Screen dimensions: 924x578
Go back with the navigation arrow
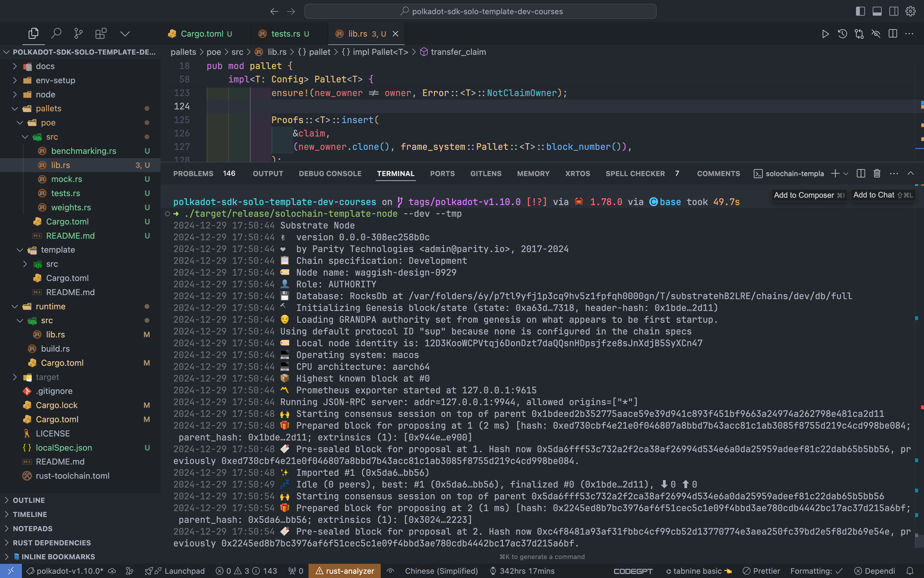274,12
